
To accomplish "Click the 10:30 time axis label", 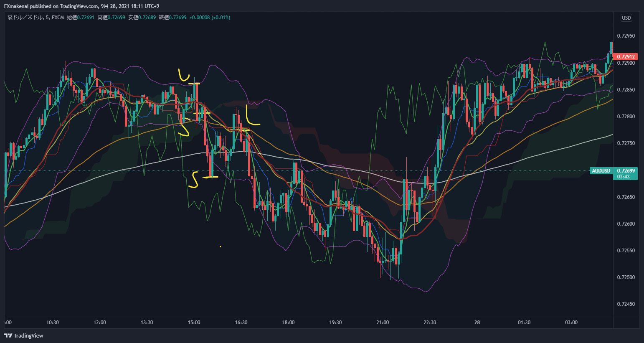I will click(53, 323).
